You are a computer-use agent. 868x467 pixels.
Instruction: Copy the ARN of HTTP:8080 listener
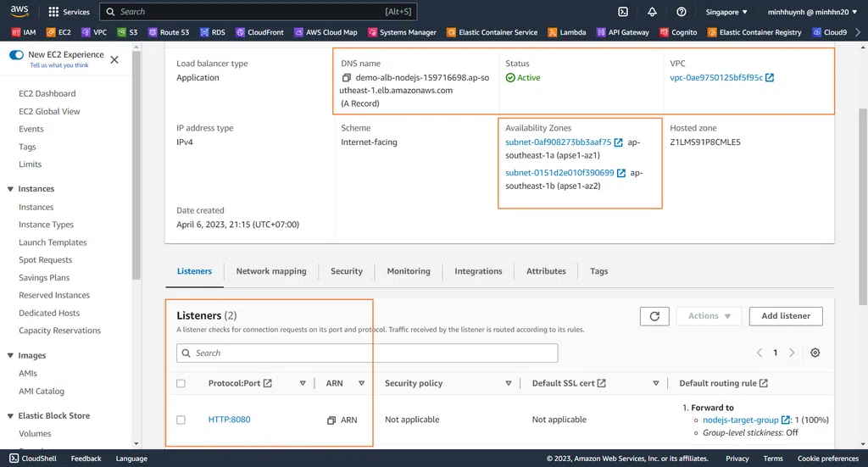click(331, 420)
